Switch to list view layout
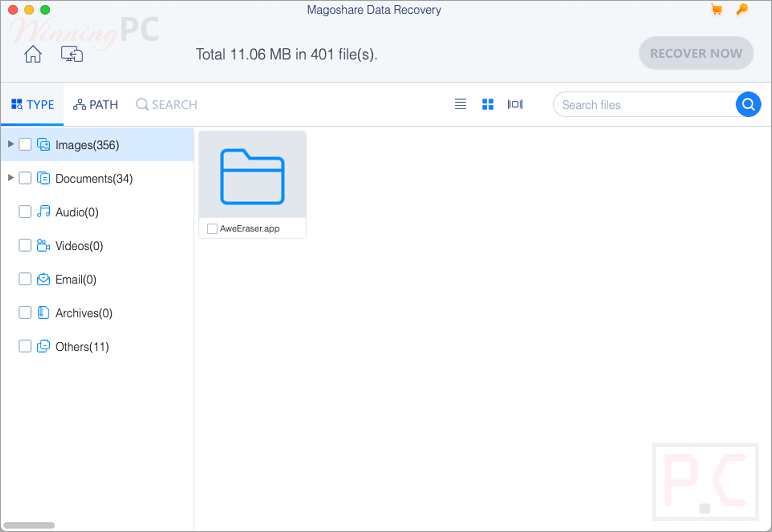This screenshot has width=772, height=532. coord(460,104)
